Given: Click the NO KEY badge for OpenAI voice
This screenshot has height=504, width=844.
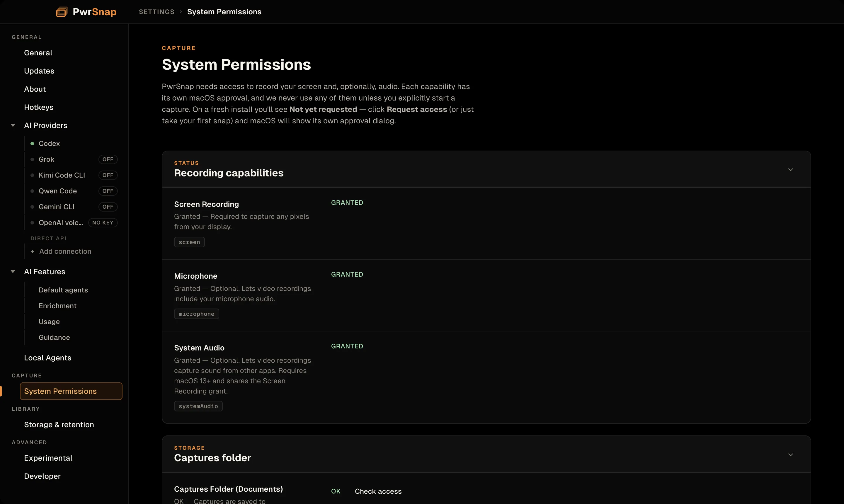Looking at the screenshot, I should 103,222.
